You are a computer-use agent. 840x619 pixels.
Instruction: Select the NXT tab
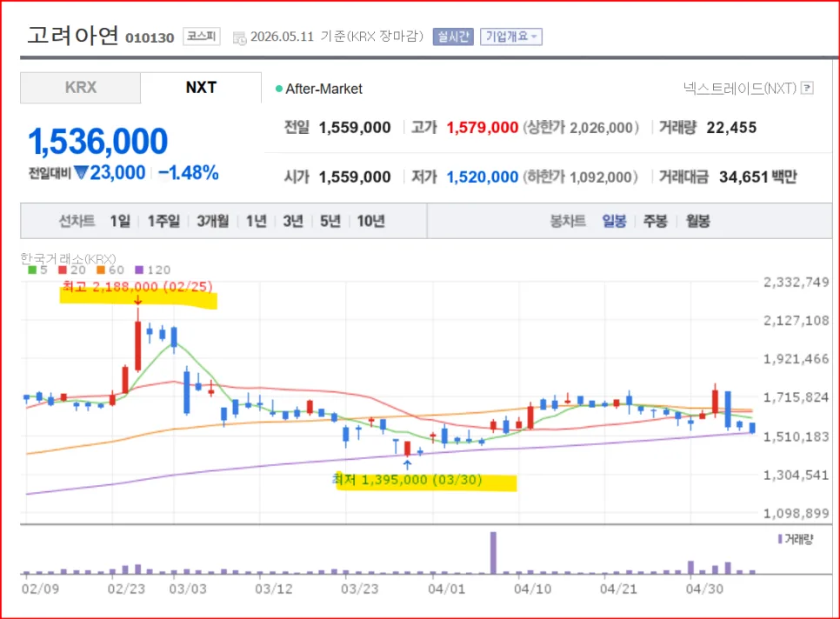tap(201, 88)
